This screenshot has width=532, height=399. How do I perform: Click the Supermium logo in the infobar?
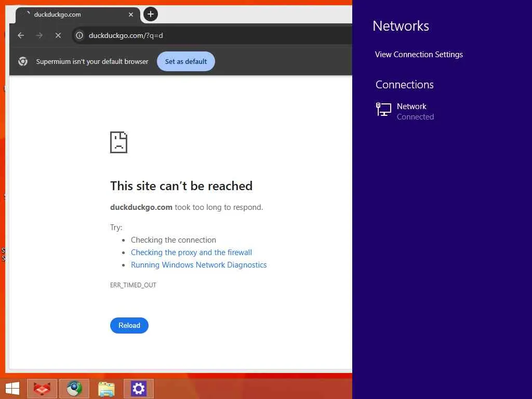pos(23,61)
